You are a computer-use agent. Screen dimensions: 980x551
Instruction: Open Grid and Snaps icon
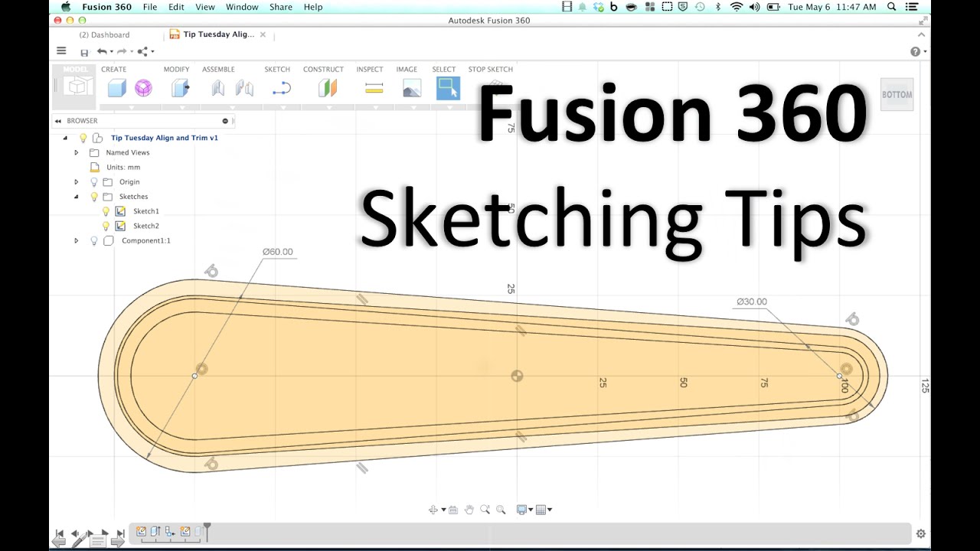click(x=541, y=510)
